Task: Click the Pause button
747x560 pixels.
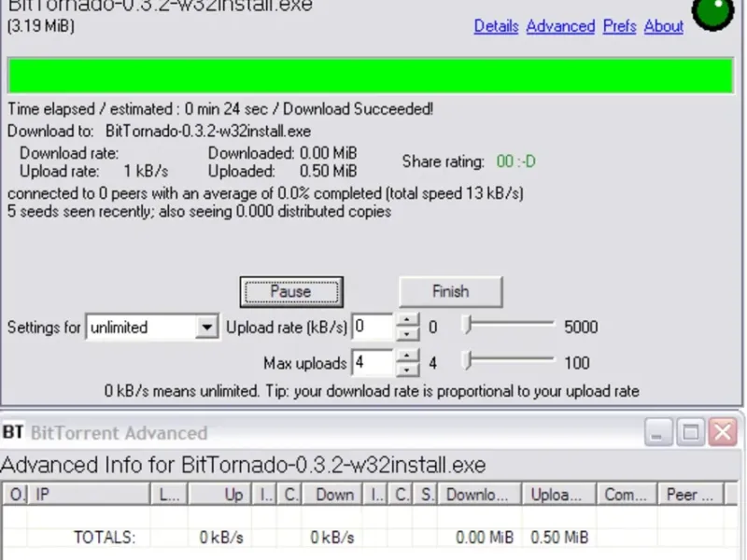Action: [x=291, y=291]
